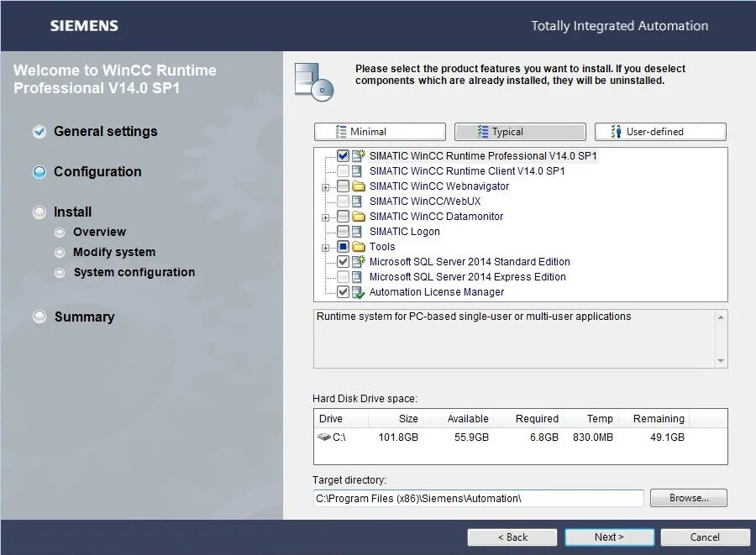Toggle the Tools partial checkbox

coord(343,247)
